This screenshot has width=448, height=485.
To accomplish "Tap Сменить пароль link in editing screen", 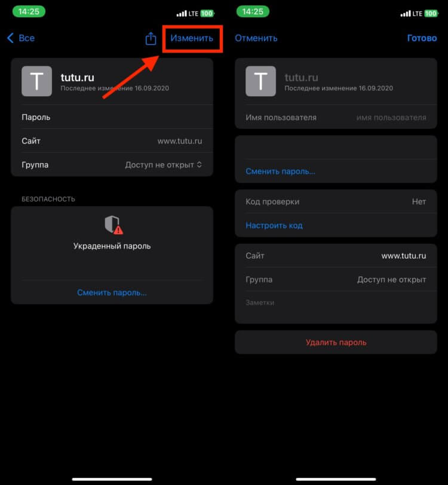I will tap(280, 171).
